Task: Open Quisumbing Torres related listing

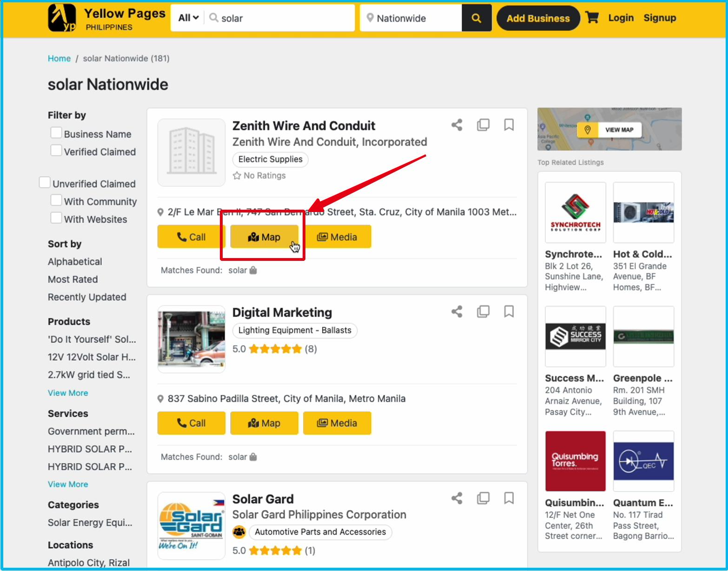Action: pyautogui.click(x=575, y=485)
